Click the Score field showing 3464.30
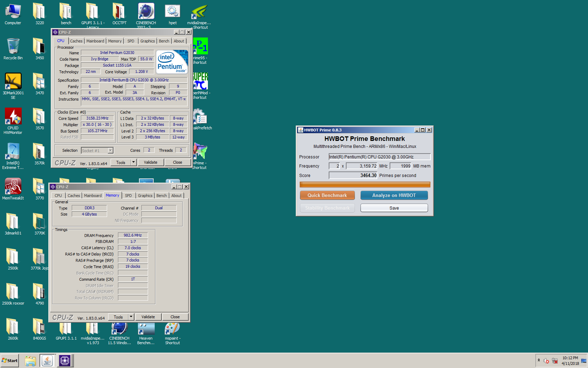Image resolution: width=588 pixels, height=368 pixels. (x=353, y=175)
